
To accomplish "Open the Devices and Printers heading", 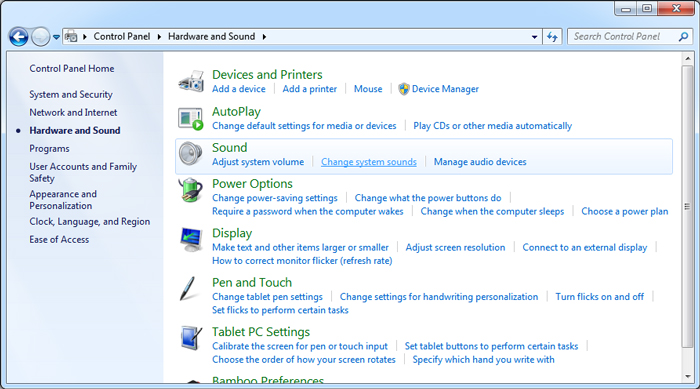I will pyautogui.click(x=267, y=75).
